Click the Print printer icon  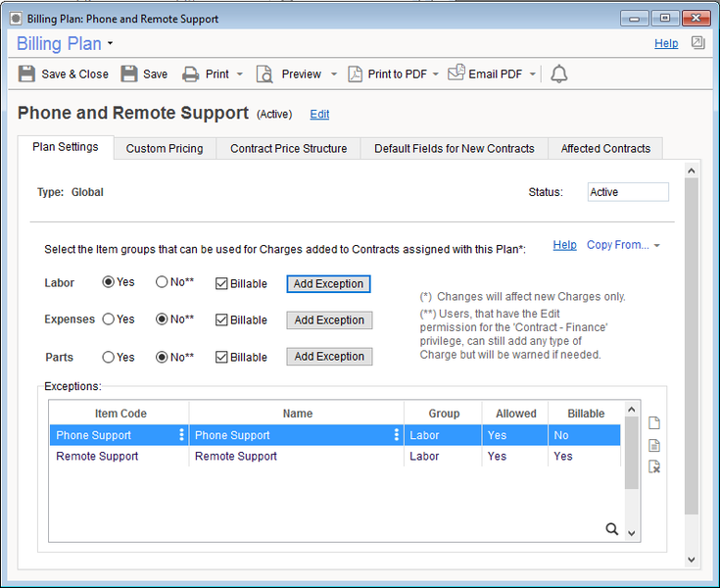click(x=191, y=74)
